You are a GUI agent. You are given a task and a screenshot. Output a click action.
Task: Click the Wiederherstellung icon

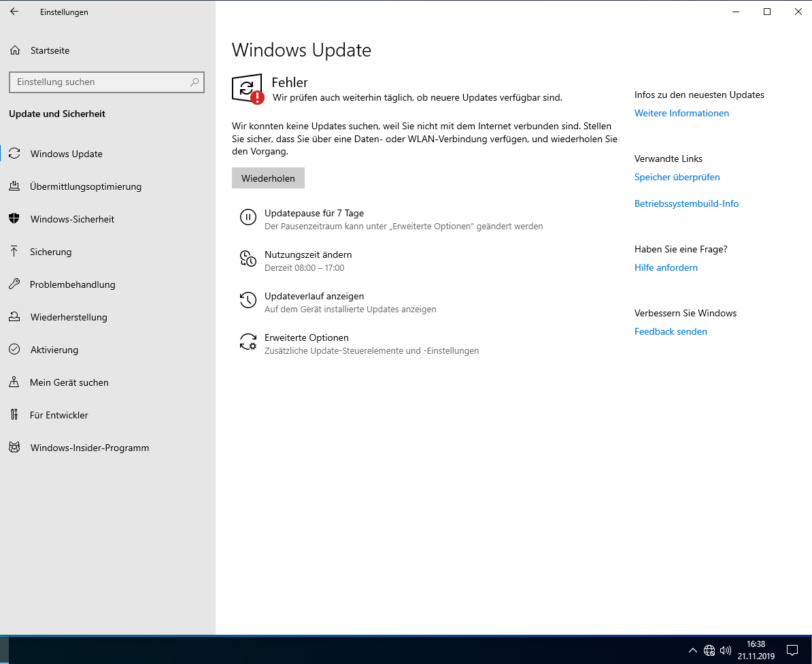[14, 316]
